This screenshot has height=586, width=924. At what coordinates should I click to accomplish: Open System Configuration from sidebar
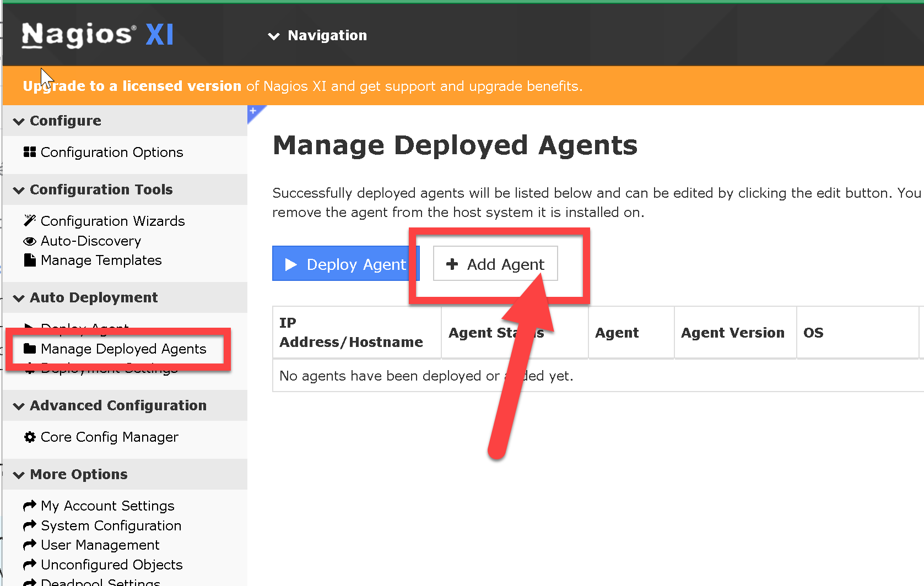coord(111,525)
